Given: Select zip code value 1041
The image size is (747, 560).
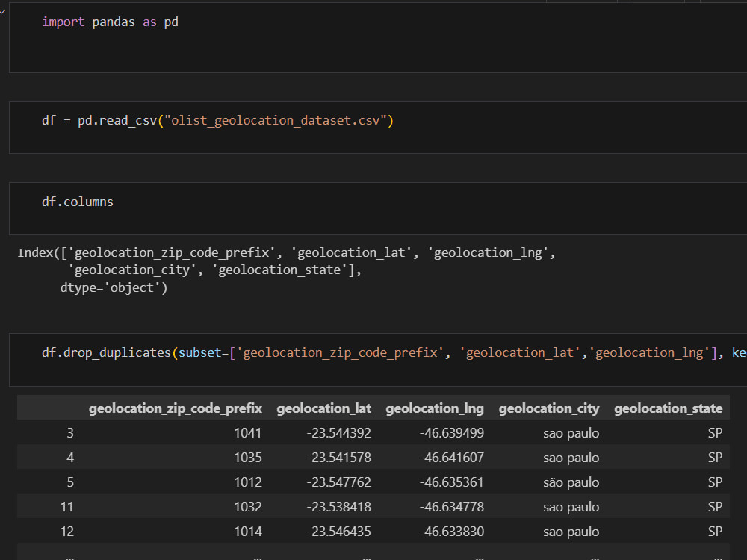Looking at the screenshot, I should click(248, 433).
